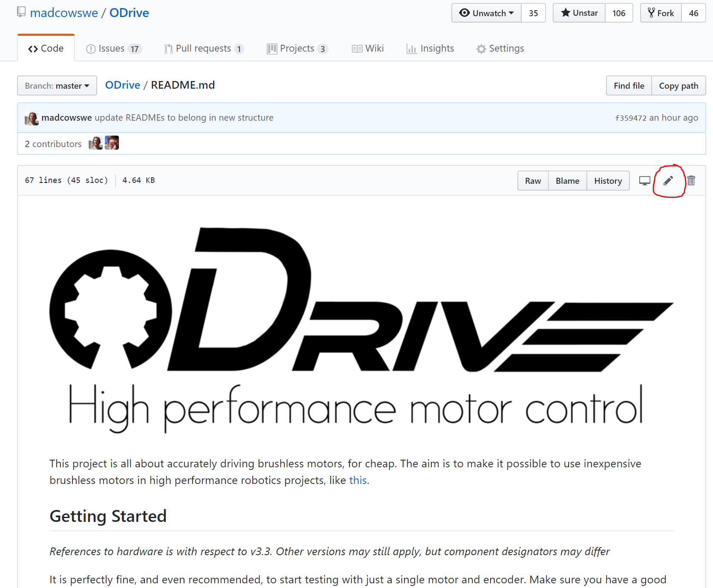Viewport: 713px width, 588px height.
Task: View forks count 46
Action: [693, 13]
